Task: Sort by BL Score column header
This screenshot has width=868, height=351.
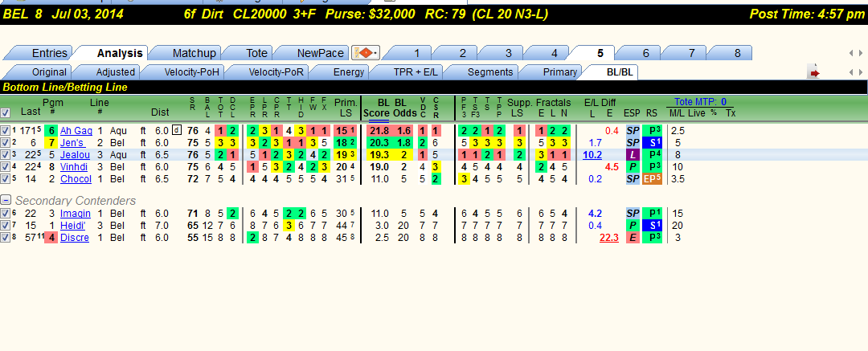Action: pos(376,108)
